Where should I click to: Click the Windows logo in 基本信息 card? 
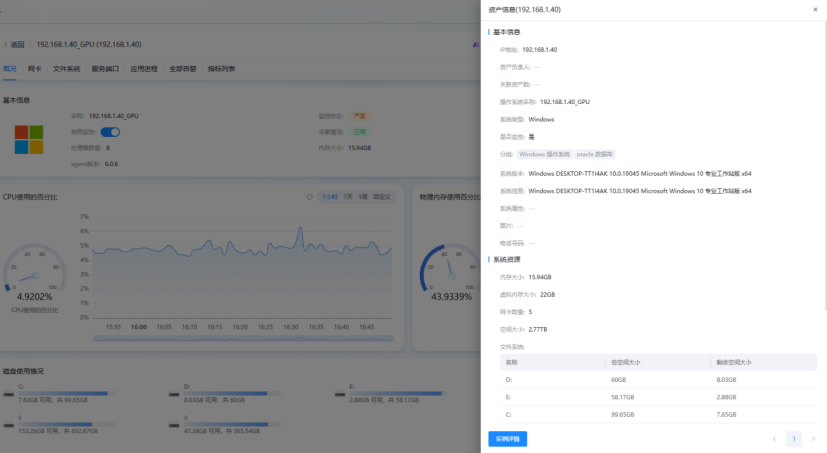click(29, 139)
